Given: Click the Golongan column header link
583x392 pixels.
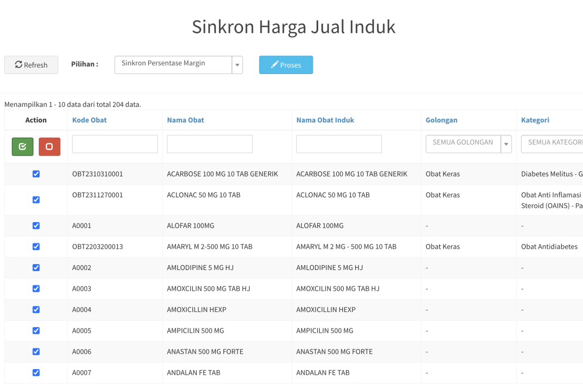Looking at the screenshot, I should (441, 120).
